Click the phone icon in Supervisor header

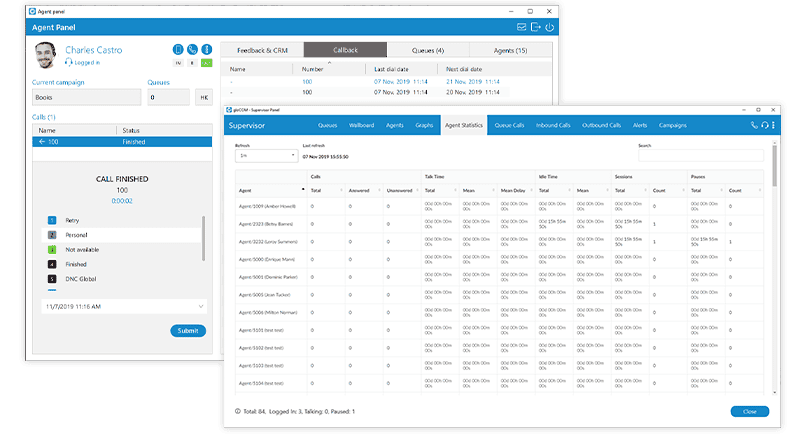(x=754, y=125)
